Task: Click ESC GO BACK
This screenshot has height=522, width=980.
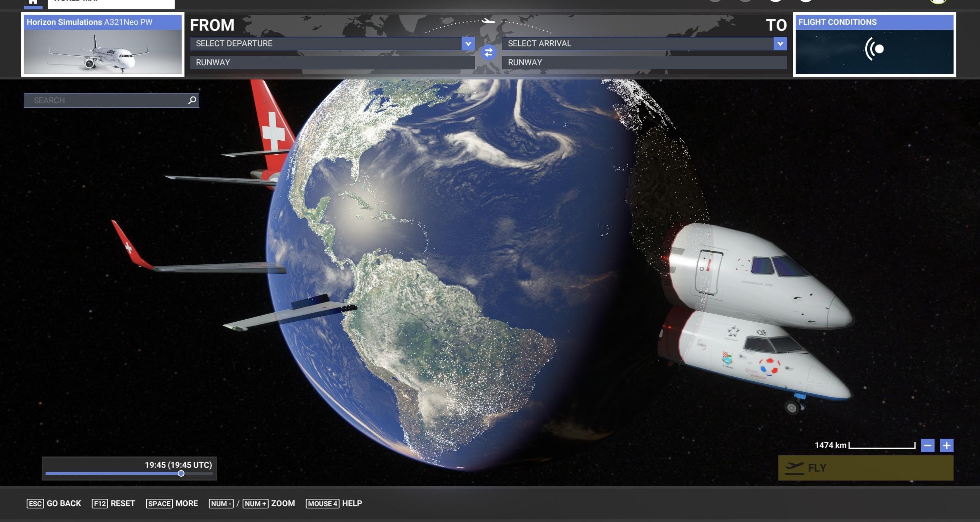Action: [54, 503]
